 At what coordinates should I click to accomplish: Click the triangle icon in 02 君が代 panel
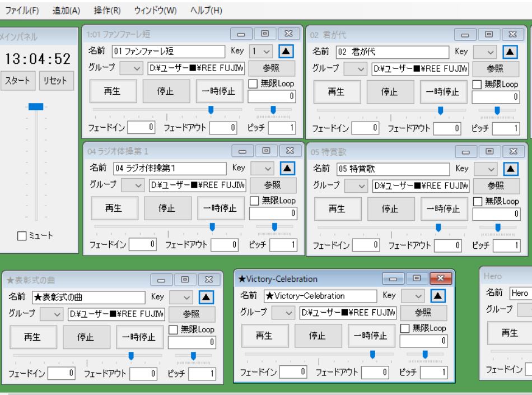click(510, 52)
